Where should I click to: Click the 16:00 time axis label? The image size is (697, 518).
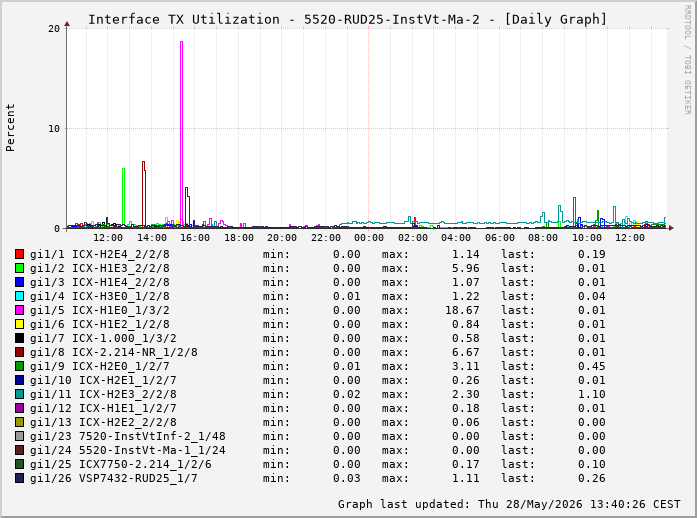click(x=195, y=238)
